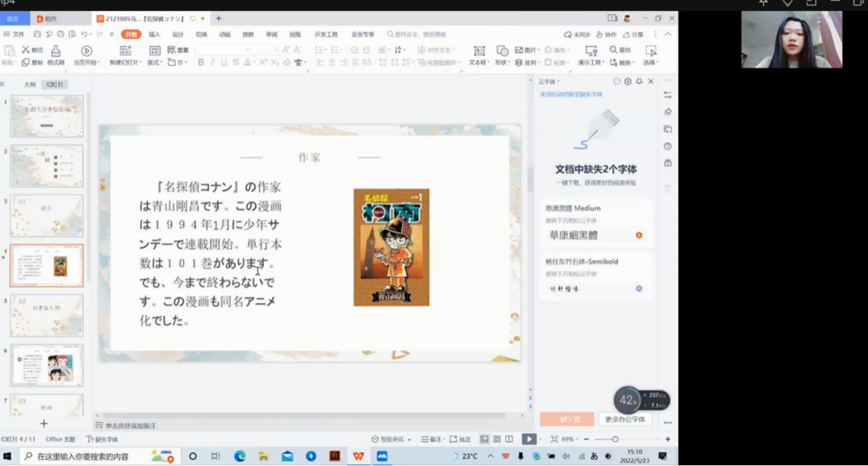Image resolution: width=868 pixels, height=466 pixels.
Task: Click the Clear Formatting eraser icon
Action: [x=286, y=62]
